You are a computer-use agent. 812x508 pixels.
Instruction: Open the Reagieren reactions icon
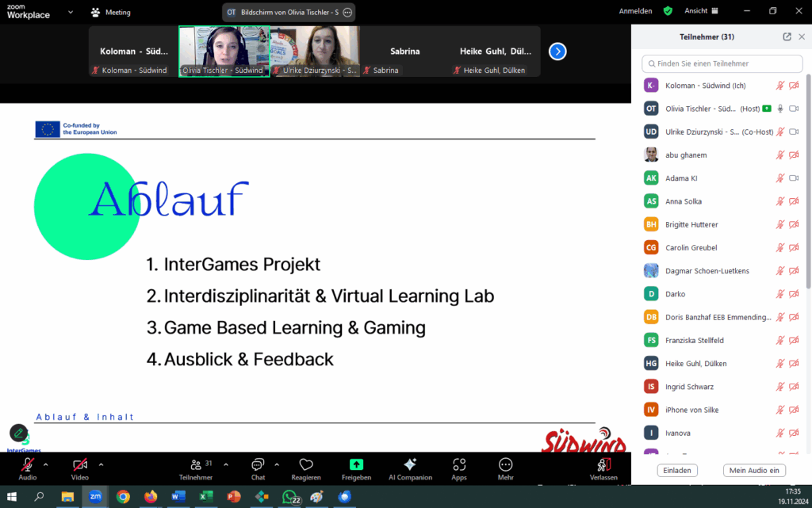pyautogui.click(x=306, y=465)
